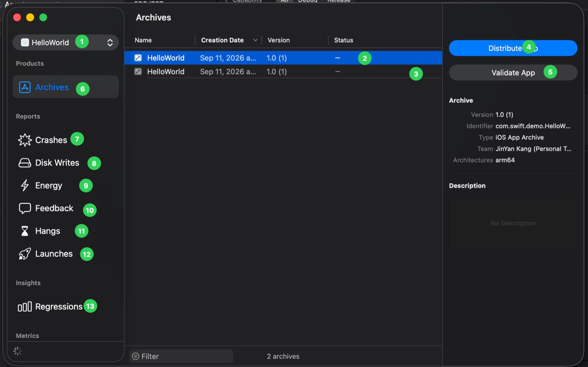
Task: Click the No Description text area
Action: point(513,223)
